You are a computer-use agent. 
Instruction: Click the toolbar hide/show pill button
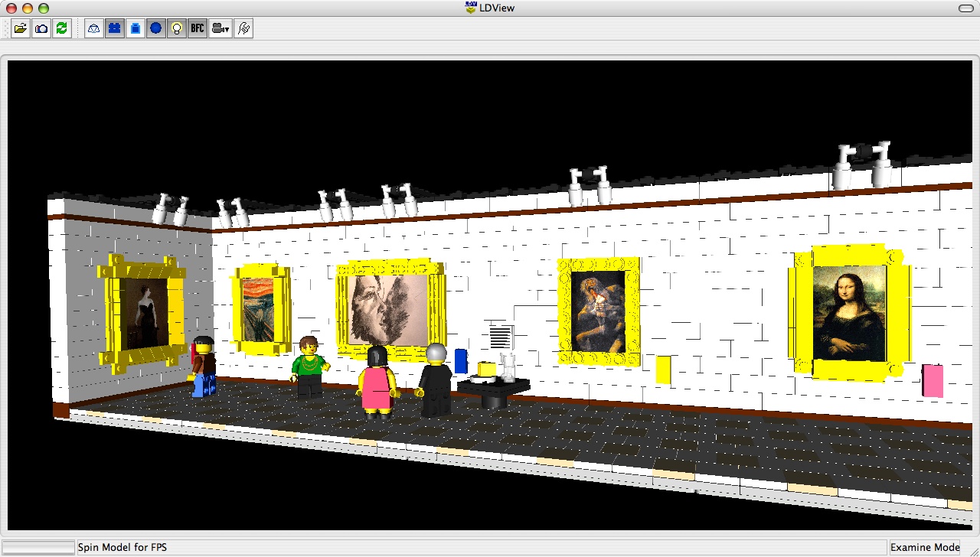tap(966, 8)
